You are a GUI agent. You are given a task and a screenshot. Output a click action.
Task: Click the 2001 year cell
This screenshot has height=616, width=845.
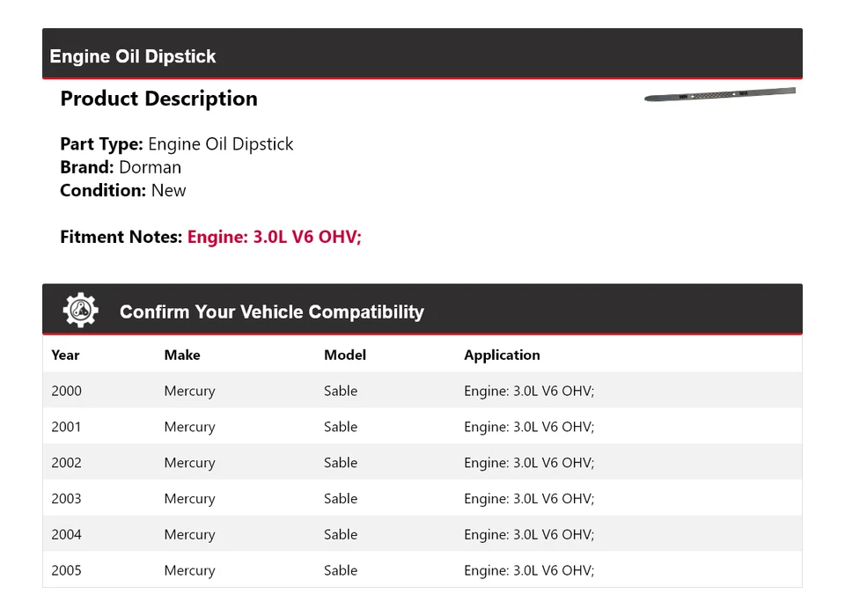pos(66,427)
